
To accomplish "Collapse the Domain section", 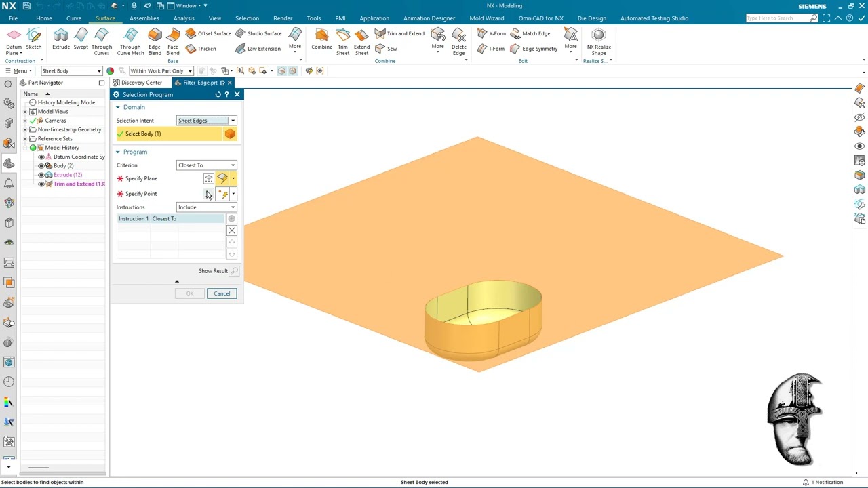I will pos(117,107).
